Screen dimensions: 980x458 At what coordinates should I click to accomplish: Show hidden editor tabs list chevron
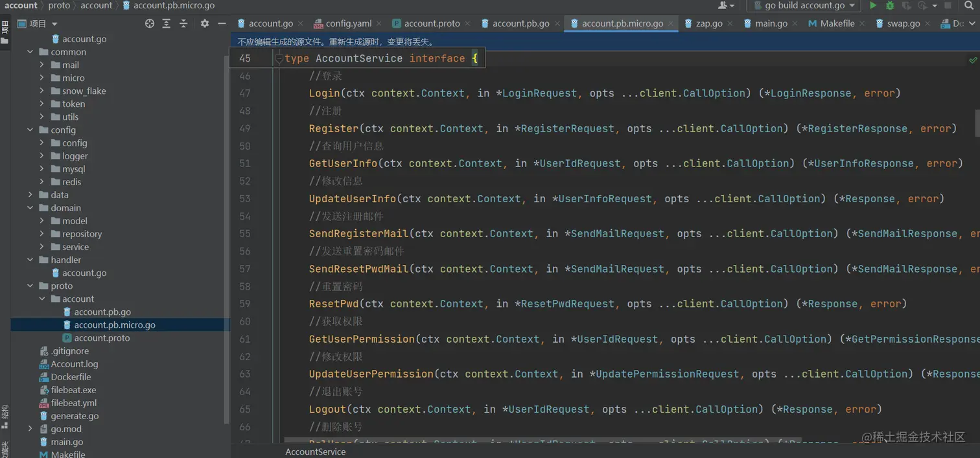973,24
